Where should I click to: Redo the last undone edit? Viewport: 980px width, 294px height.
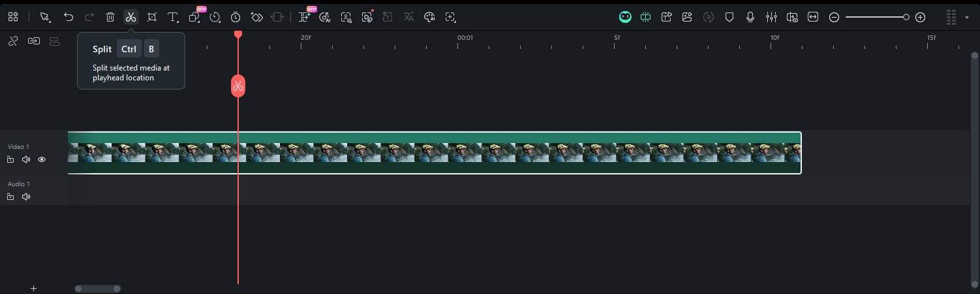click(89, 17)
